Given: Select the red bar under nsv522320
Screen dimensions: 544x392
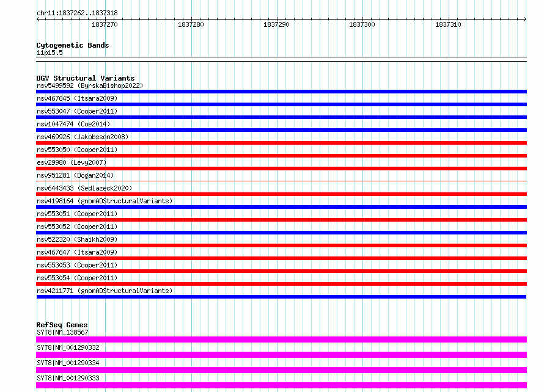Looking at the screenshot, I should coord(281,245).
